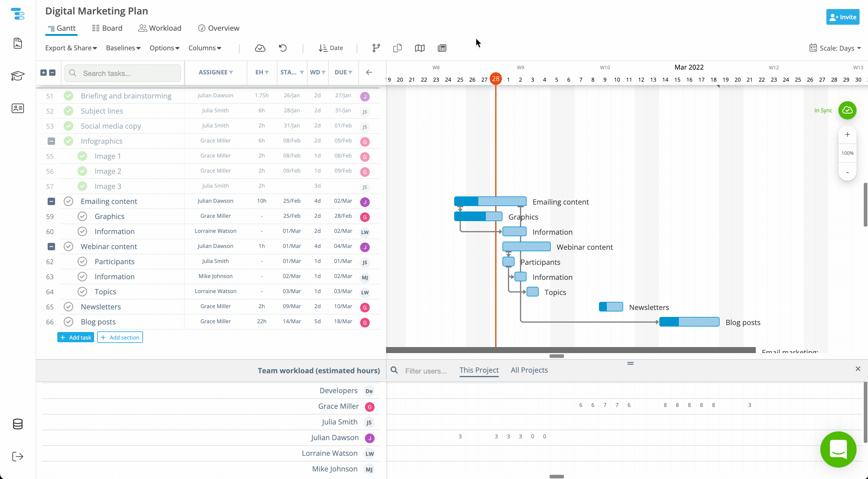Toggle the completion checkmark on Subject lines
The height and width of the screenshot is (479, 868).
click(x=68, y=111)
